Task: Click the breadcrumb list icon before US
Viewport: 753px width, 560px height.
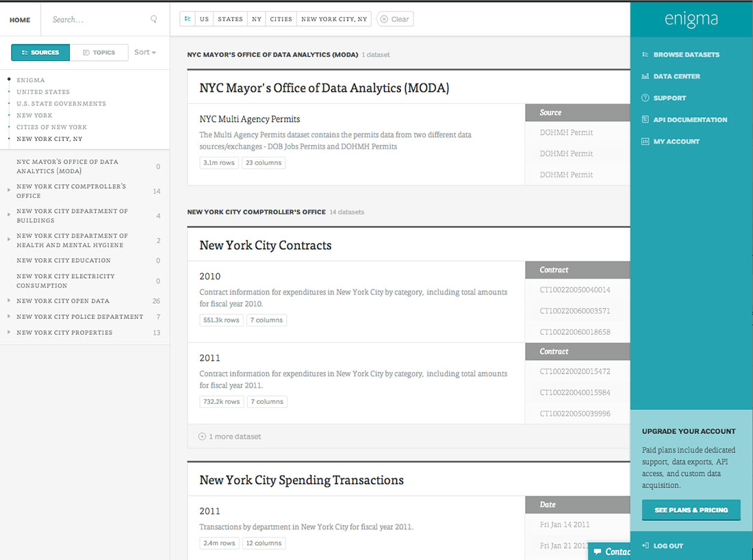Action: (188, 19)
